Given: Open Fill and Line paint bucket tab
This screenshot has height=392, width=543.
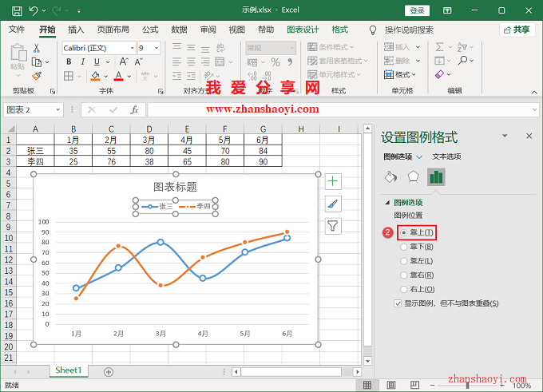Looking at the screenshot, I should click(x=390, y=177).
